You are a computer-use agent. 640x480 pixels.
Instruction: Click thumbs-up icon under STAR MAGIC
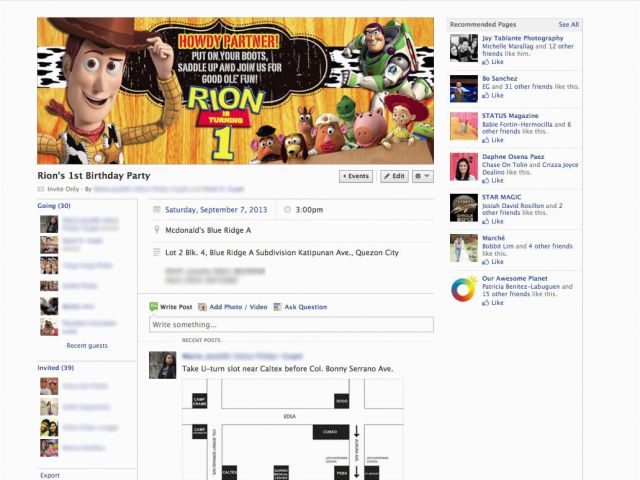(x=485, y=221)
